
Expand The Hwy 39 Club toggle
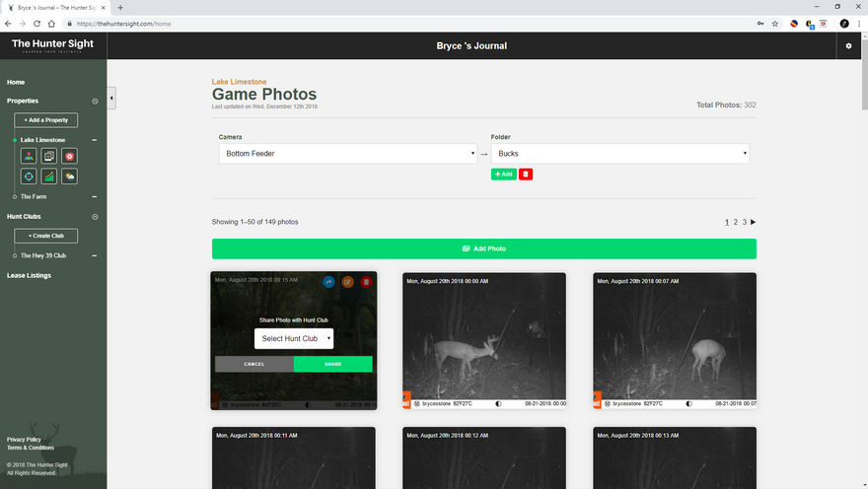pyautogui.click(x=94, y=256)
